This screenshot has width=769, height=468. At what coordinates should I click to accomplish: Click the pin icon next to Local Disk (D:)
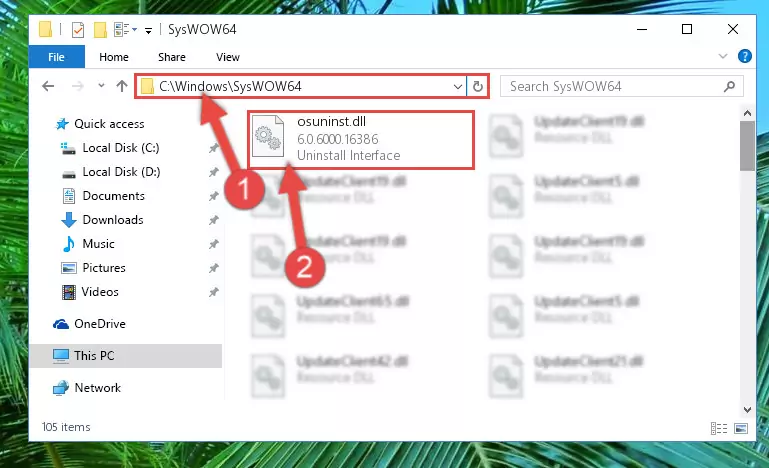coord(213,172)
